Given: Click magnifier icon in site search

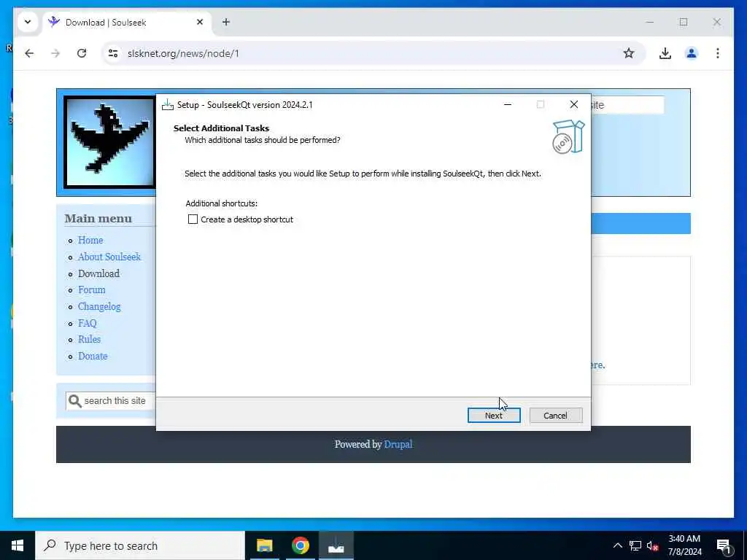Looking at the screenshot, I should point(75,401).
